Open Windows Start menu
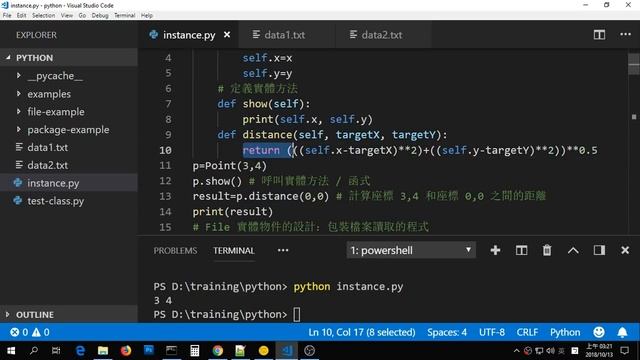 tap(11, 351)
